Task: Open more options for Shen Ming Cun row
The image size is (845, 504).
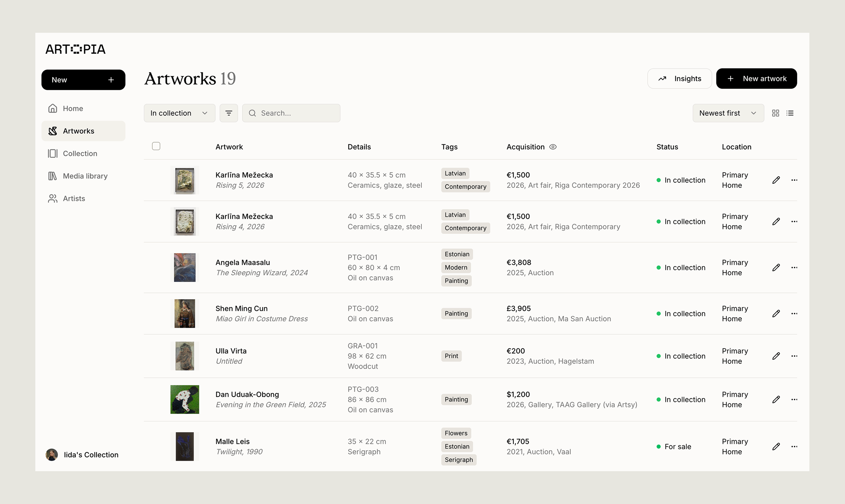Action: 794,313
